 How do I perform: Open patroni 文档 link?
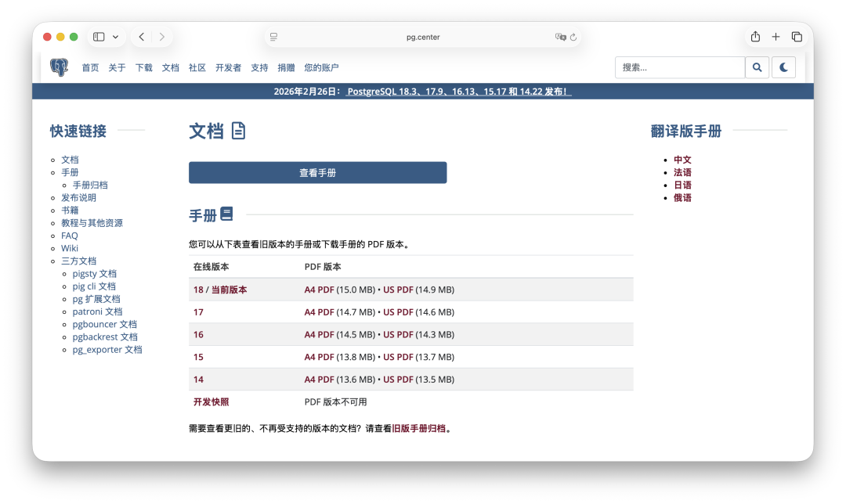point(98,311)
